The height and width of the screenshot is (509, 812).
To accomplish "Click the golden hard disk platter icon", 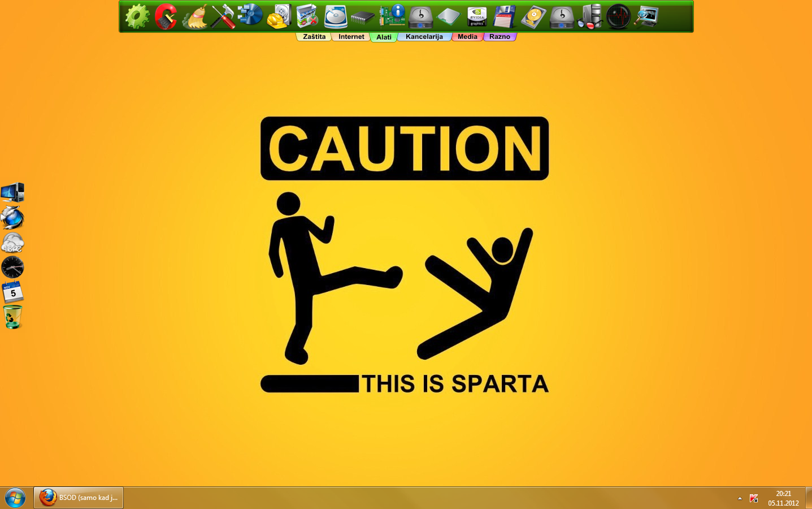I will click(x=533, y=16).
